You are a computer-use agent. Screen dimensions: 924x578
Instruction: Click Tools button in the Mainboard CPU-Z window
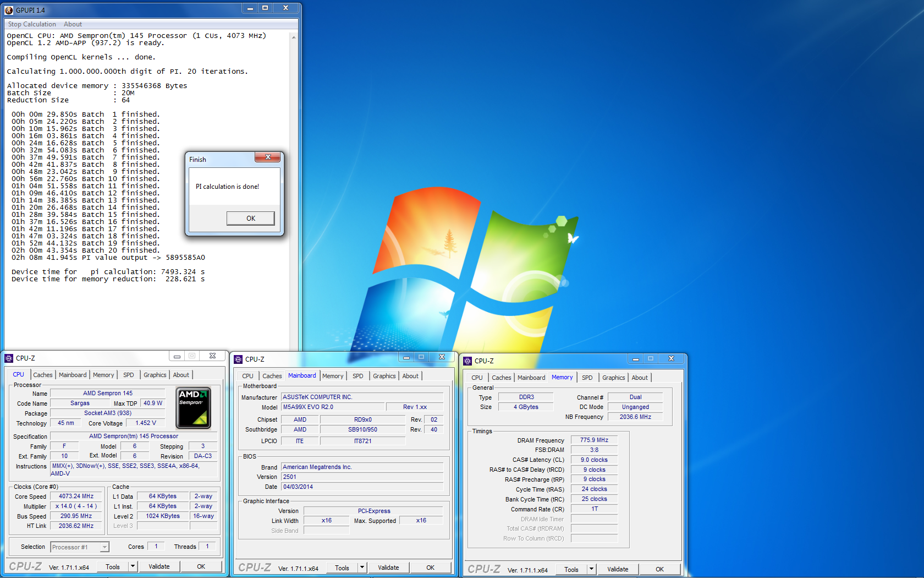coord(342,568)
